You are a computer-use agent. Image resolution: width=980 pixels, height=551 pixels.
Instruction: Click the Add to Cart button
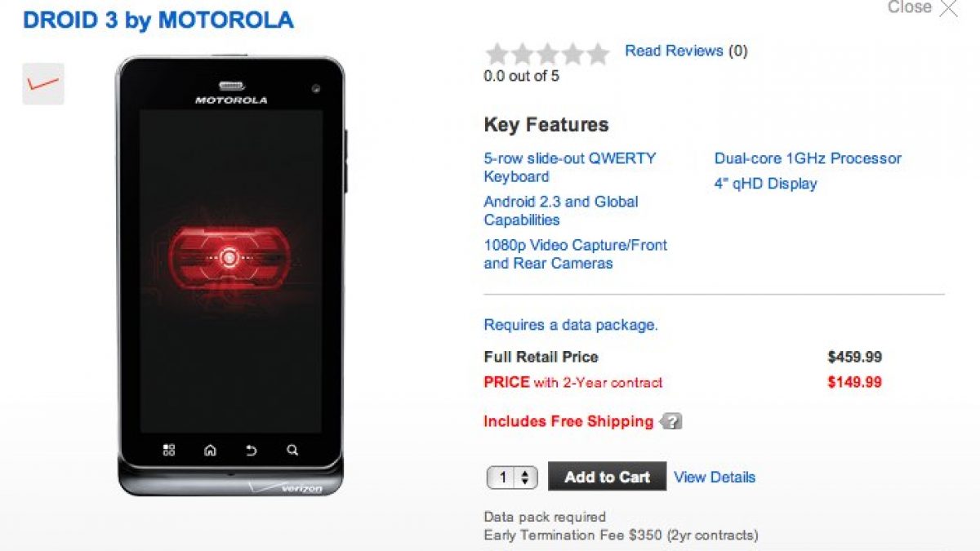(x=607, y=477)
